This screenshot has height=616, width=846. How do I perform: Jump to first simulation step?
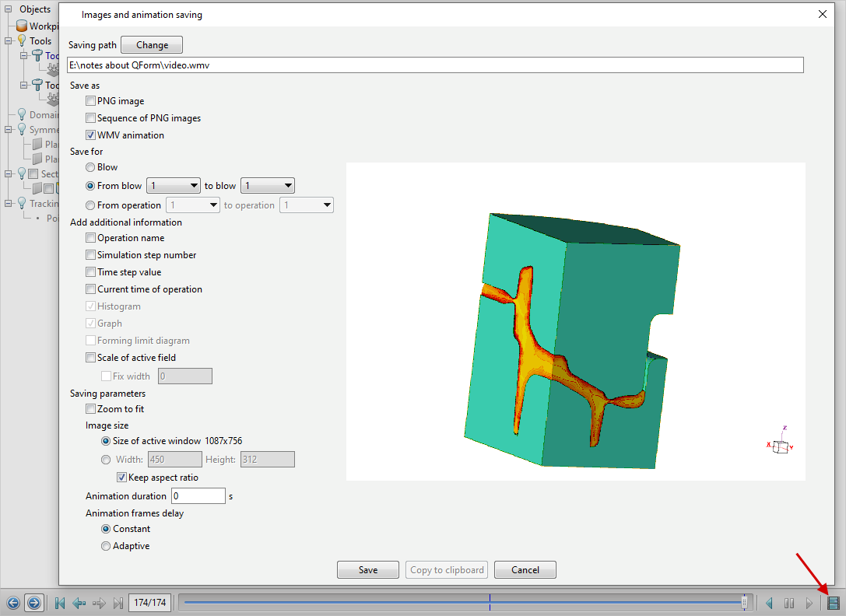pos(60,603)
